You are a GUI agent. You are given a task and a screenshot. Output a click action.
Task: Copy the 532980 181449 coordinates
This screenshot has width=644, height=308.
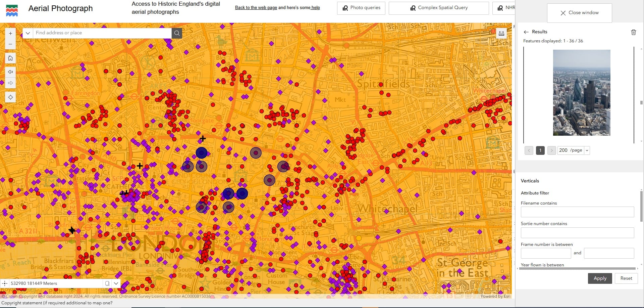click(107, 283)
